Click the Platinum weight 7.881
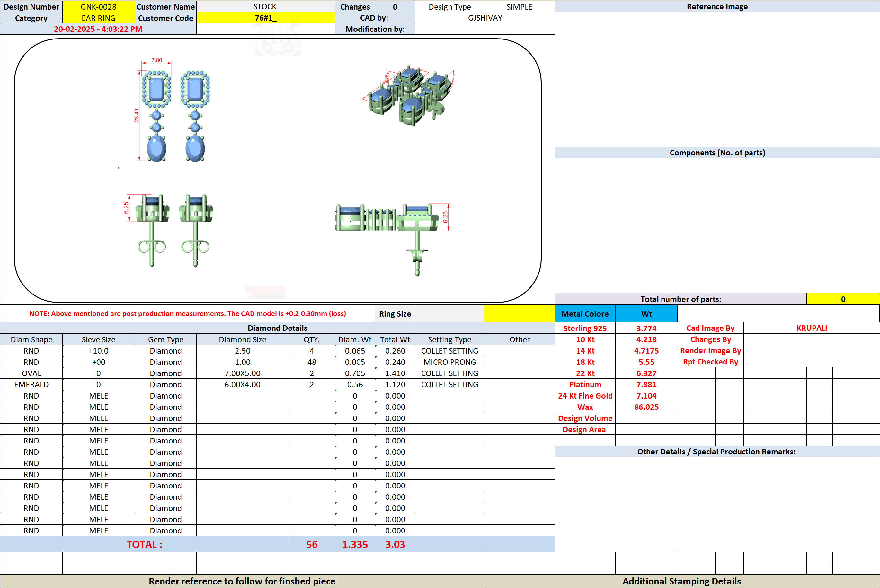880x588 pixels. point(646,384)
